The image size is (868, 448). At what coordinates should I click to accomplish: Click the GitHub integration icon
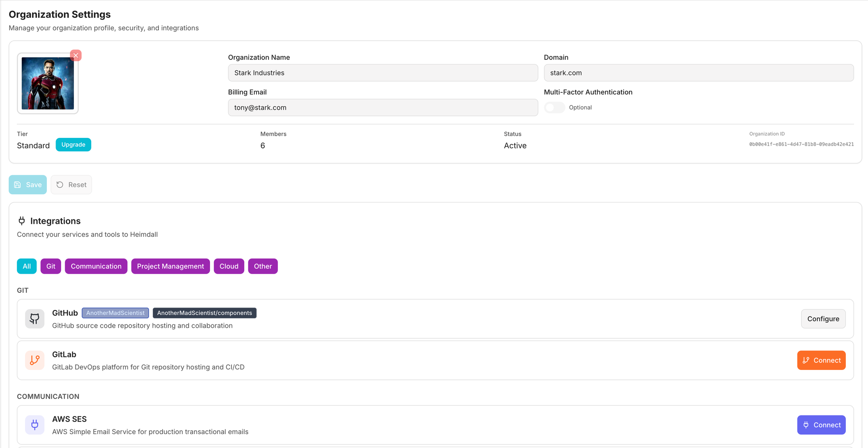pos(35,319)
